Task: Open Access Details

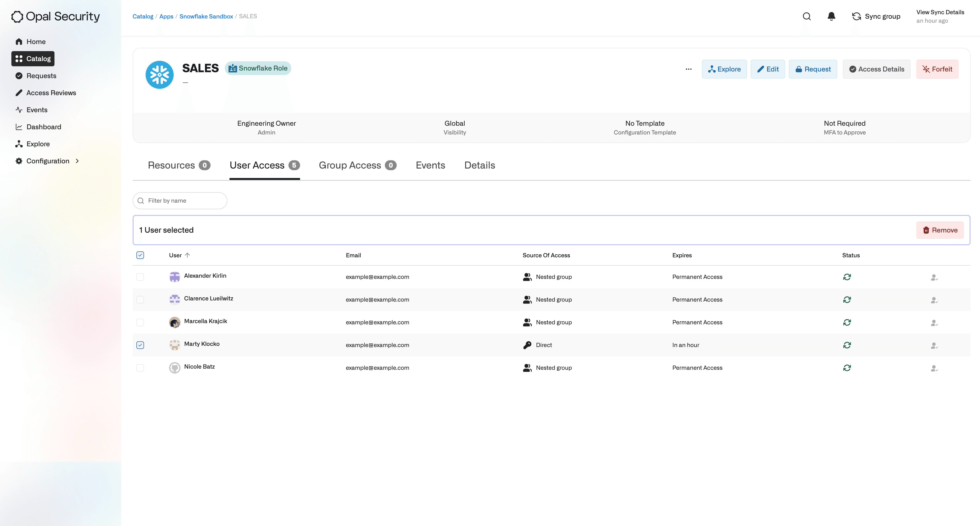Action: (x=877, y=69)
